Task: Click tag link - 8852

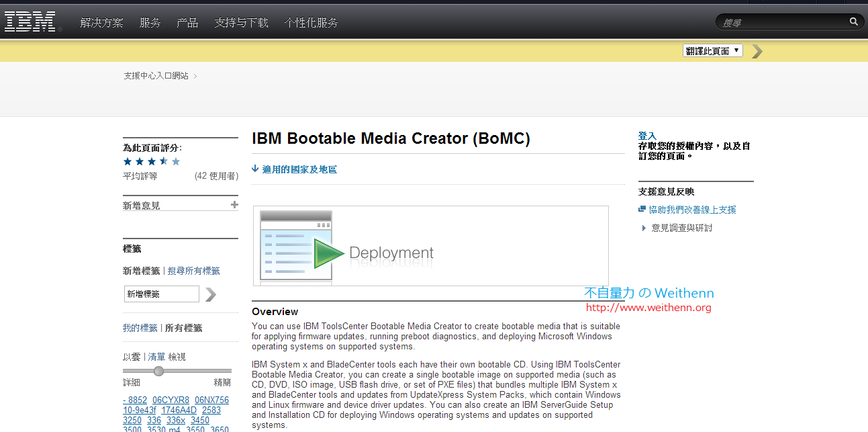Action: 135,400
